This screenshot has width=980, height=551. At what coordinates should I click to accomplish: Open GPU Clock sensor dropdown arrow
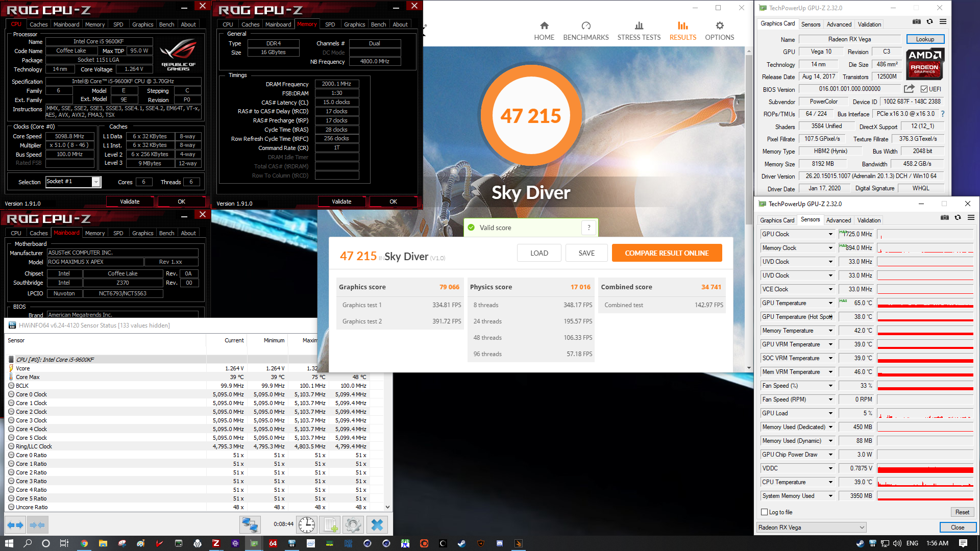830,234
